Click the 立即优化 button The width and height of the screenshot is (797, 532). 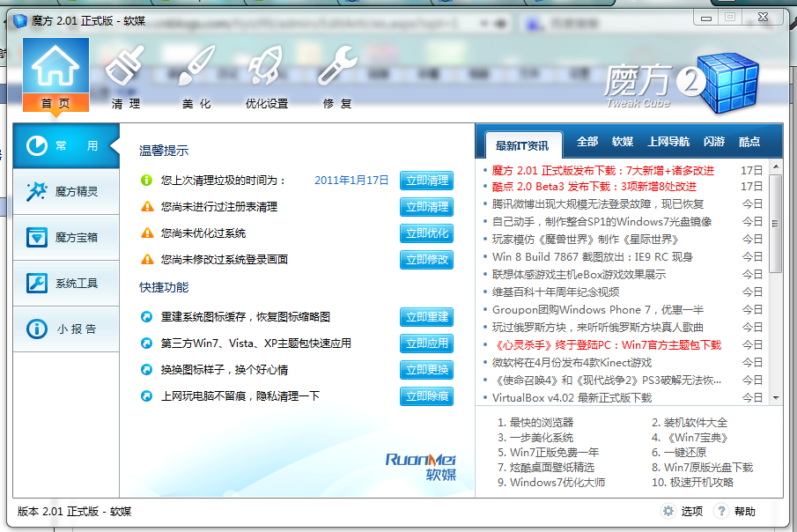[426, 233]
